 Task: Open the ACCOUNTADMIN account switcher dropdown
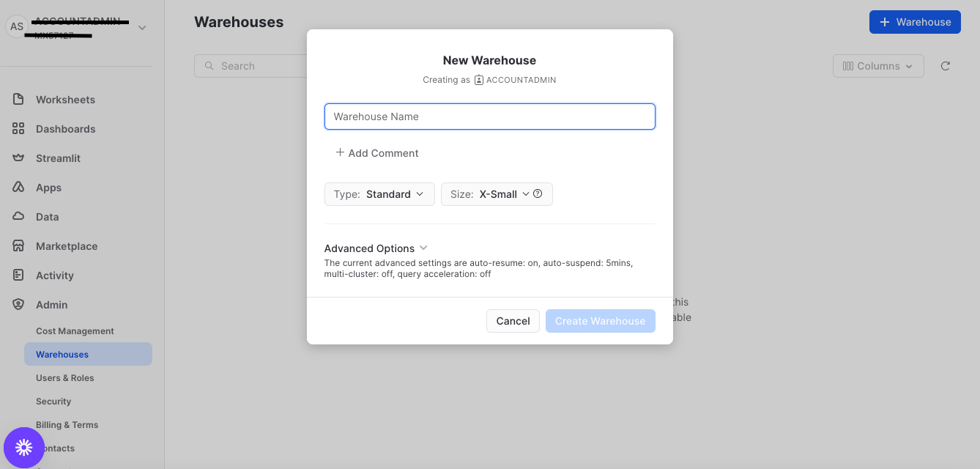click(x=141, y=28)
